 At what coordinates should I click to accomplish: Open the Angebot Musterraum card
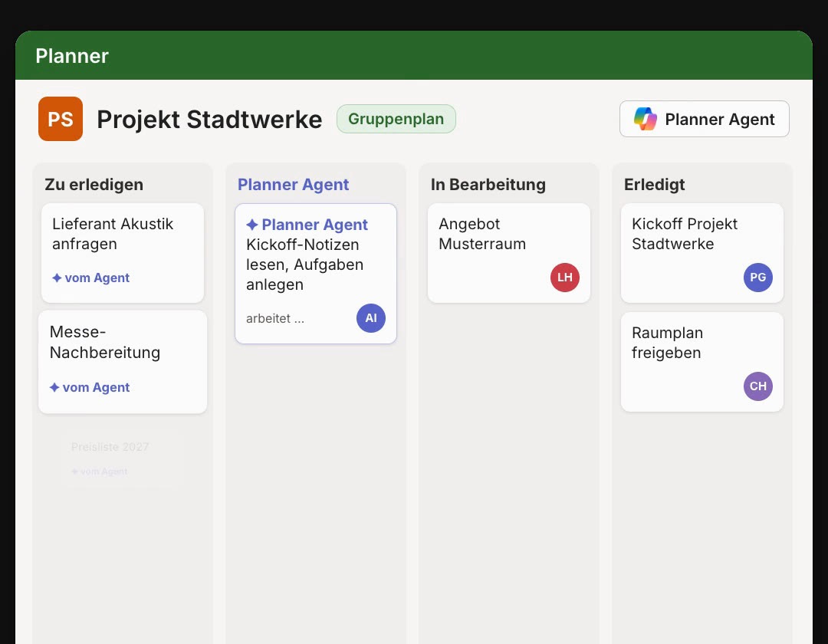coord(509,253)
